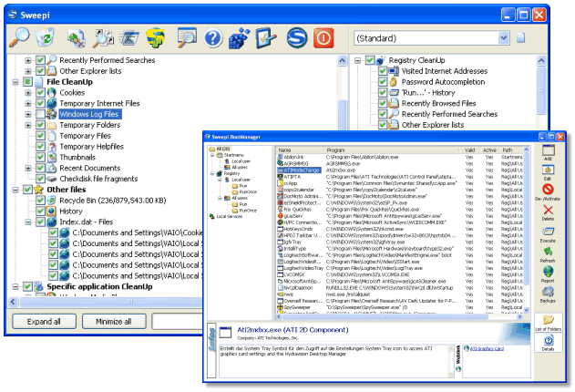Expand the Temporary Folders node

(28, 125)
